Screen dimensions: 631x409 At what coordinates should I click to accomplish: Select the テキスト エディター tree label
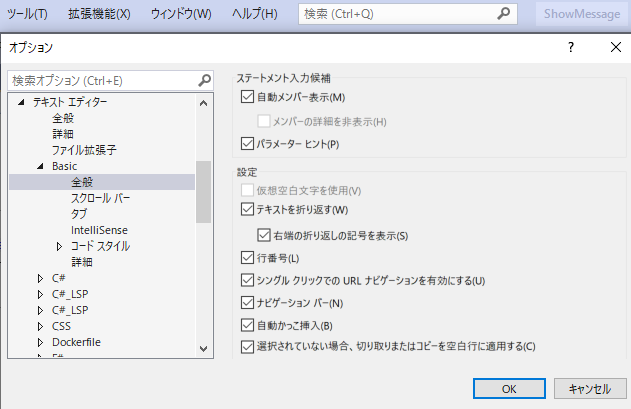tap(70, 102)
